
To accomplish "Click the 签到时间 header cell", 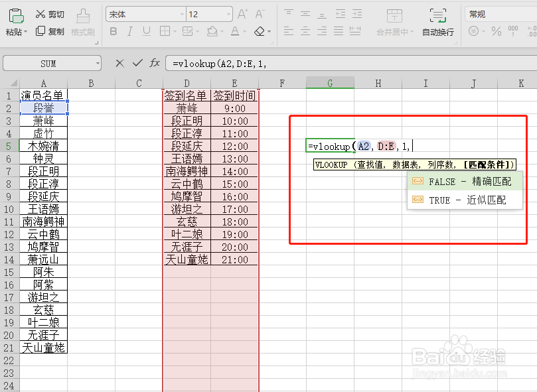I will pyautogui.click(x=234, y=96).
